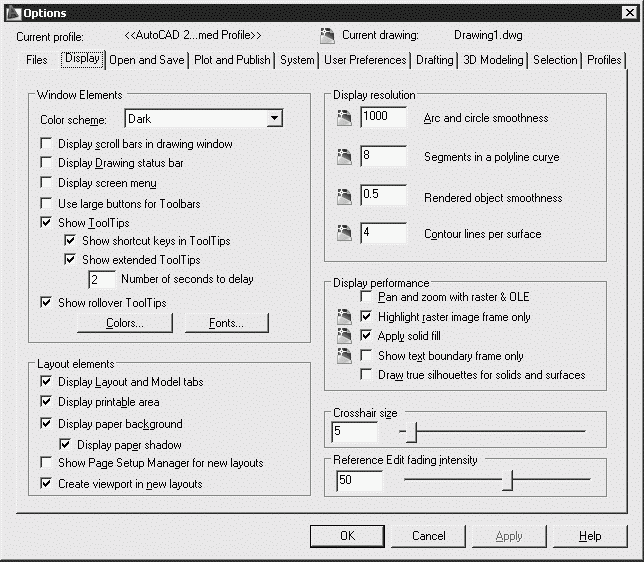Click the drawing icon beside Arc and circle smoothness
The image size is (644, 562).
pyautogui.click(x=345, y=118)
